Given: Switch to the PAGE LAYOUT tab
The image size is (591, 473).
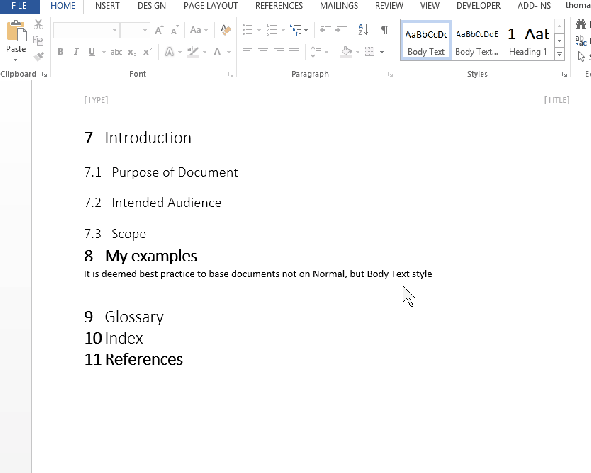Looking at the screenshot, I should (211, 6).
